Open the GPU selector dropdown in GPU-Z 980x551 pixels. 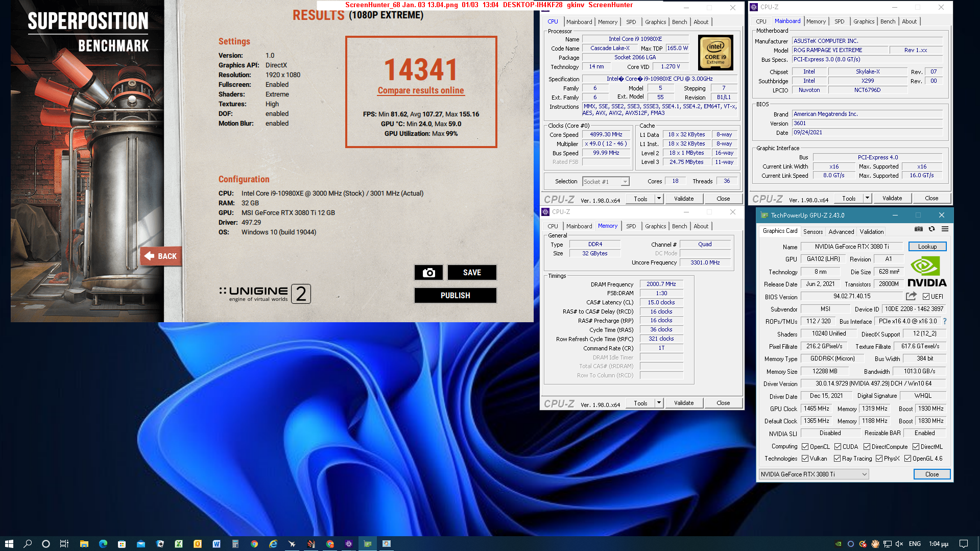tap(814, 474)
